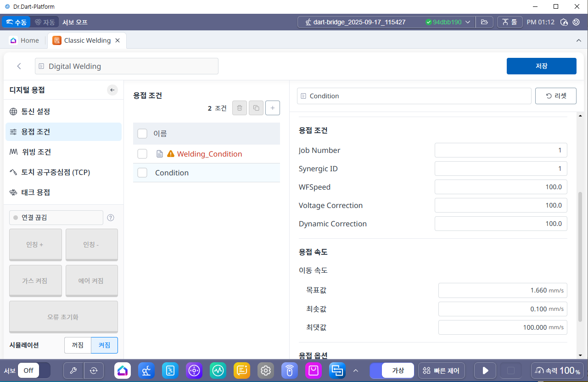Open the home icon in the bottom dock
This screenshot has height=382, width=588.
(123, 371)
